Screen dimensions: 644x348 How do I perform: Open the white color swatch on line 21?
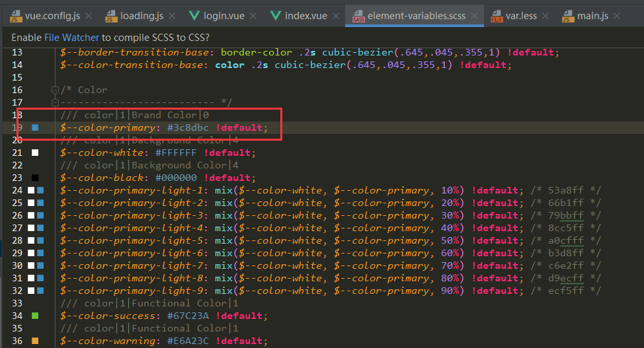coord(35,153)
